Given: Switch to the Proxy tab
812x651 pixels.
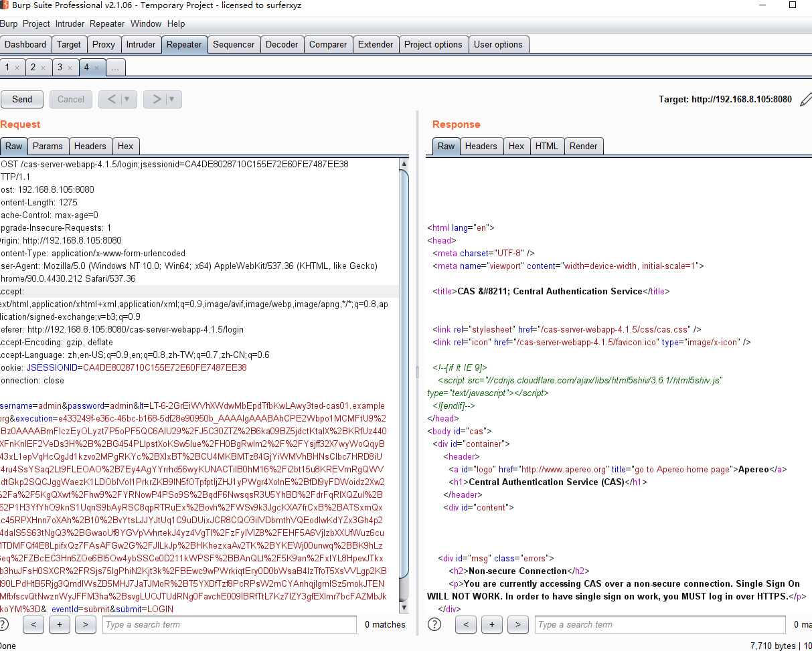Looking at the screenshot, I should click(x=104, y=44).
